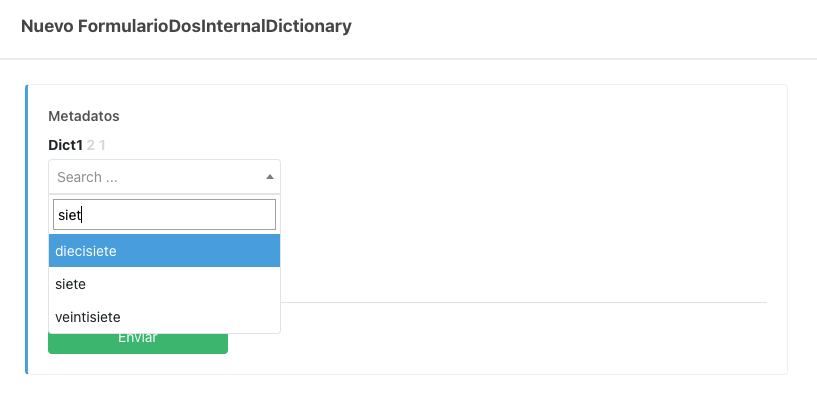Click the Metadatos section heading
Screen dimensions: 817x402
pyautogui.click(x=84, y=116)
